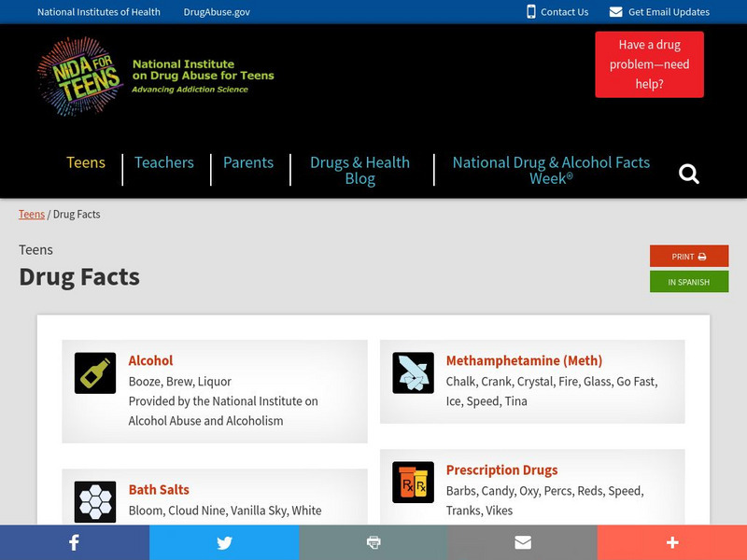
Task: Follow the Teens breadcrumb link
Action: pyautogui.click(x=32, y=214)
